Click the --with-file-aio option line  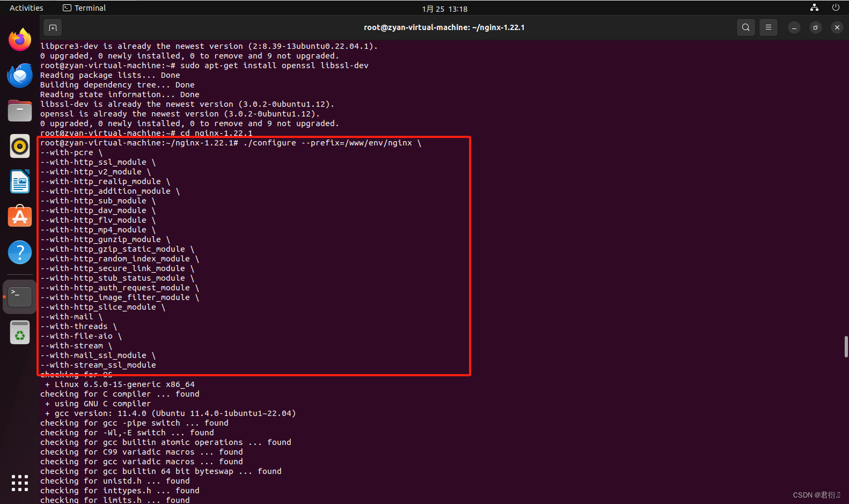point(81,336)
